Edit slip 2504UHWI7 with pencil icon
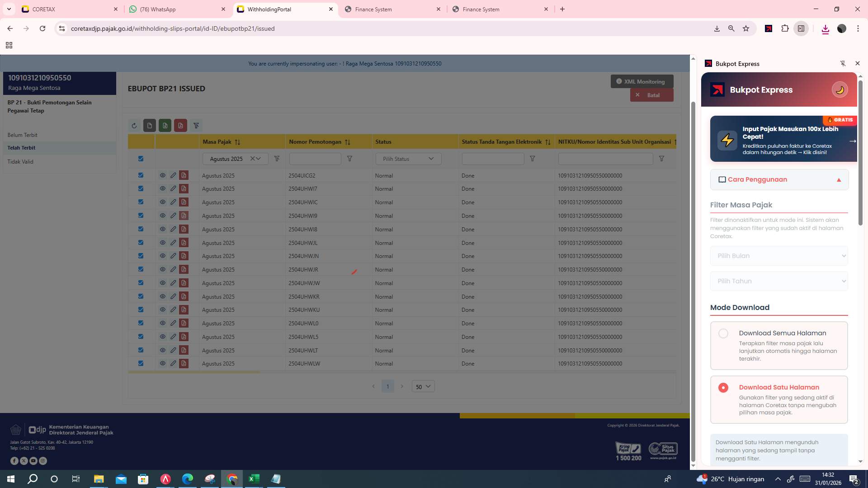The image size is (868, 488). click(x=173, y=188)
